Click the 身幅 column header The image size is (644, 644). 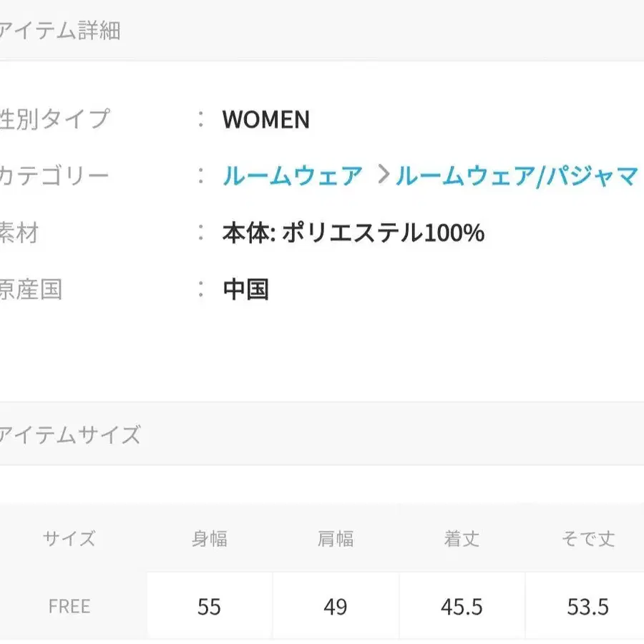(x=210, y=539)
